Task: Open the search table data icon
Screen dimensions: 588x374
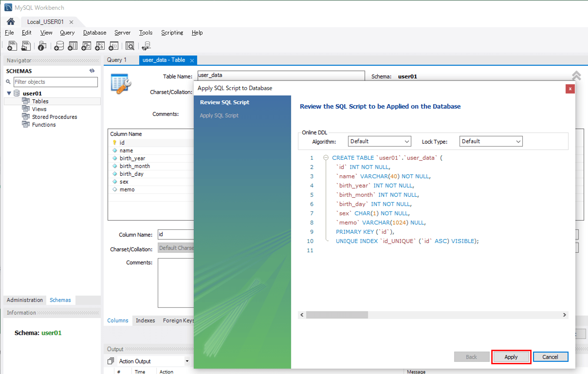Action: point(129,46)
